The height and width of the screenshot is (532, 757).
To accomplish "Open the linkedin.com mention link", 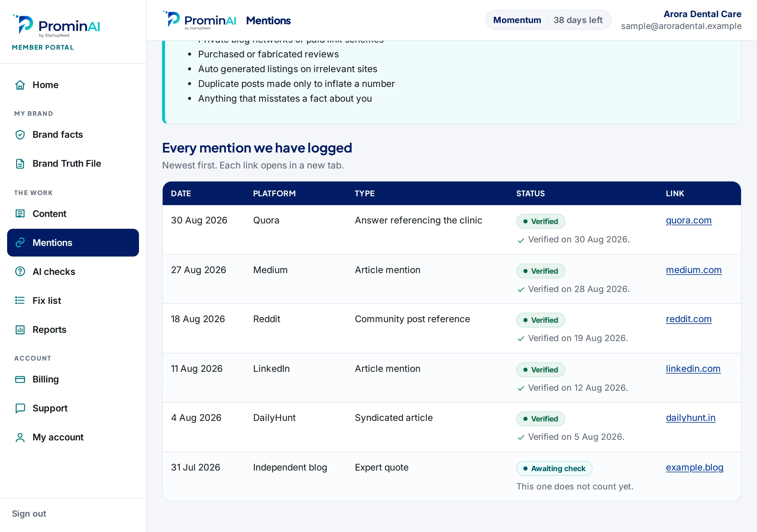I will point(693,369).
